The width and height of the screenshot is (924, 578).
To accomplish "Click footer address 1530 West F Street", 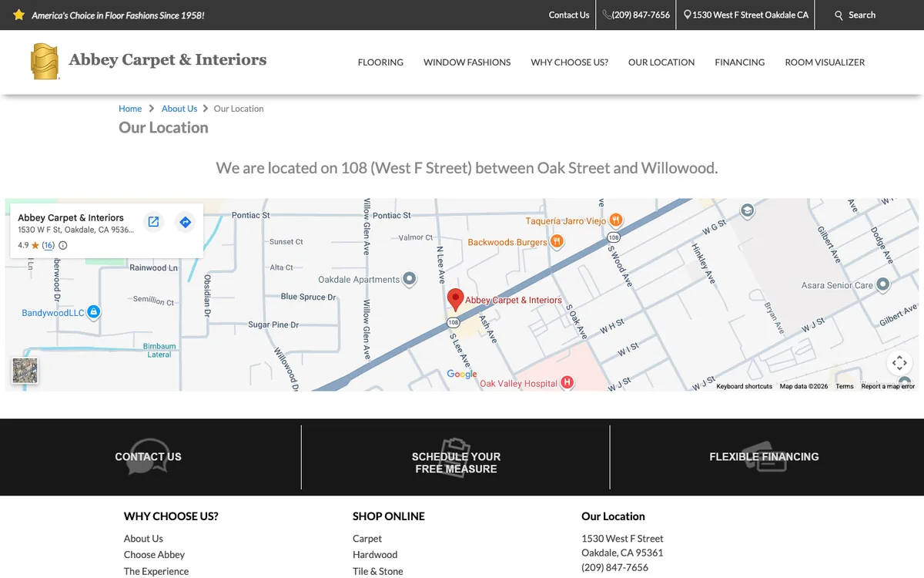I will 622,539.
